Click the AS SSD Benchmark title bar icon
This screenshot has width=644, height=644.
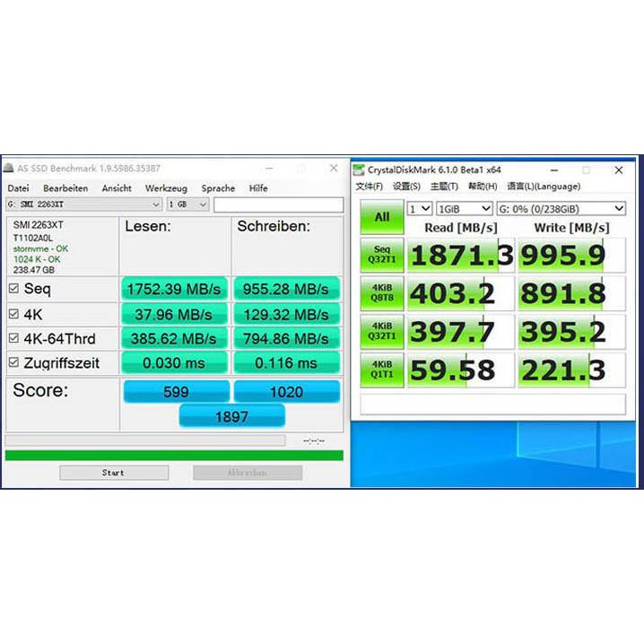click(x=9, y=169)
